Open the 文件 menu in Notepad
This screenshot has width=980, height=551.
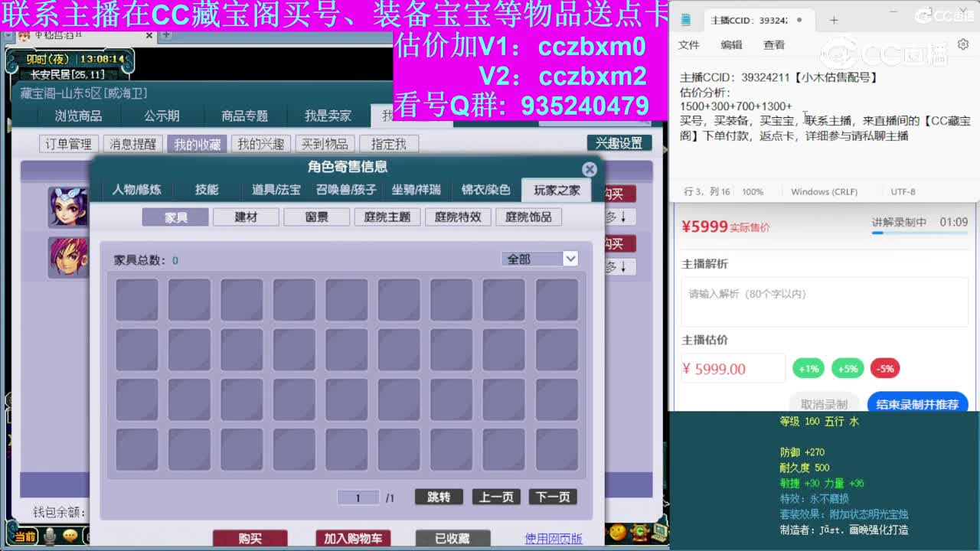689,45
